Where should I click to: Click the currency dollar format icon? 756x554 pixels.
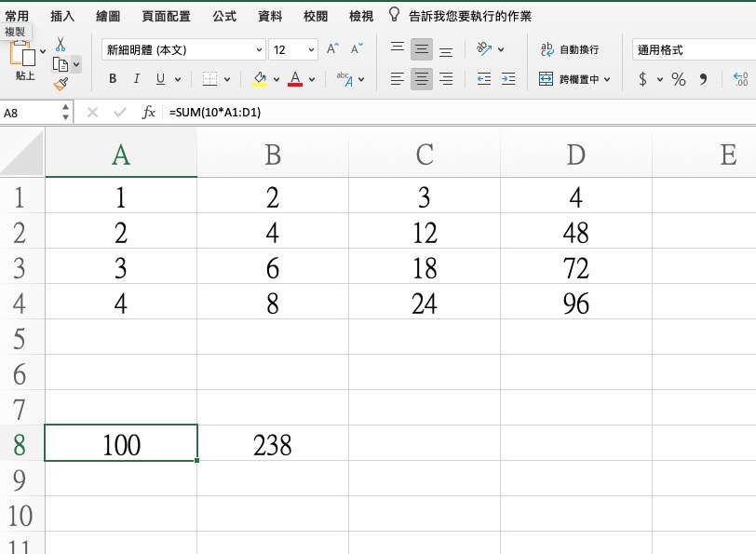[642, 79]
